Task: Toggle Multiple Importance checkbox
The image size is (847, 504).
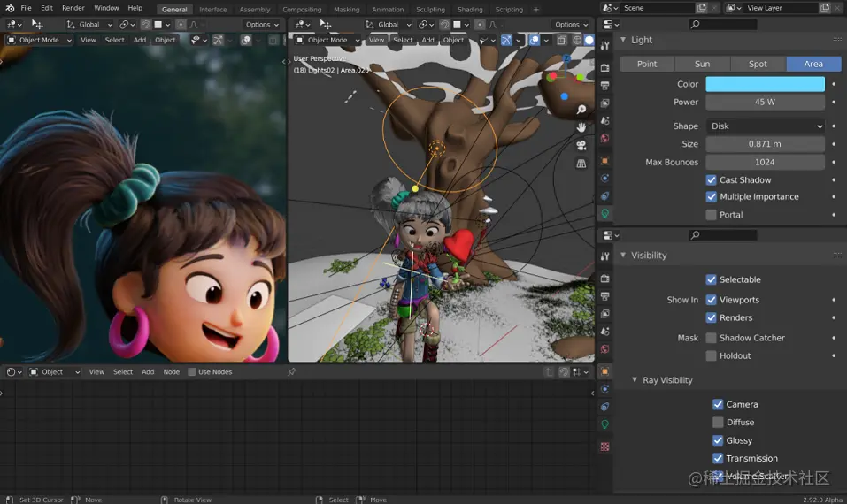Action: (x=712, y=197)
